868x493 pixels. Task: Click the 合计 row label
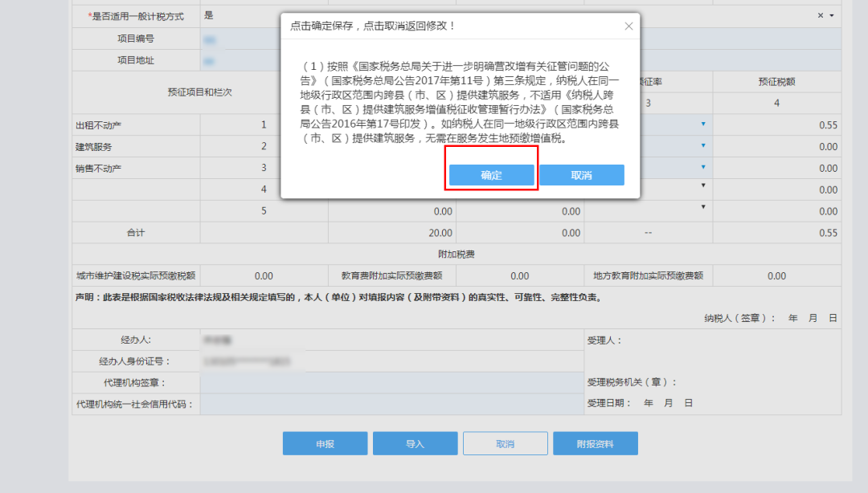136,232
